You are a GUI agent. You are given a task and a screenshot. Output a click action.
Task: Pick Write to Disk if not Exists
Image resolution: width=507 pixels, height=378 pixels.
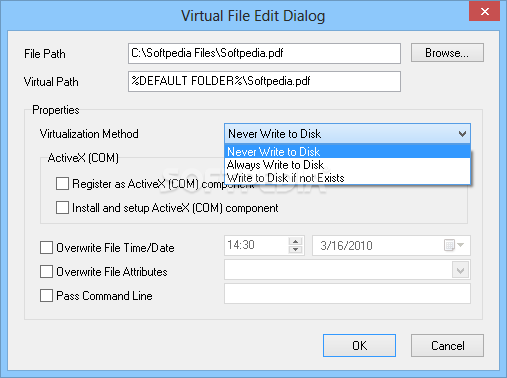348,178
